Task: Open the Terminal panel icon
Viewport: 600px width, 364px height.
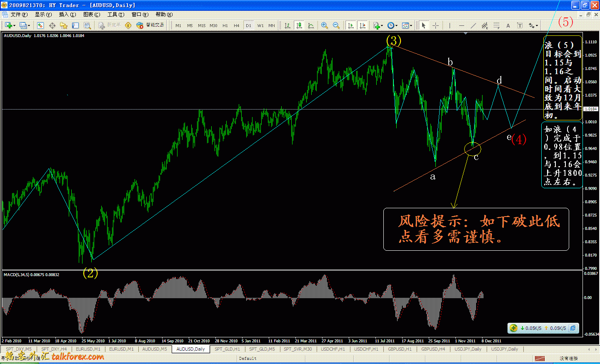Action: point(75,25)
